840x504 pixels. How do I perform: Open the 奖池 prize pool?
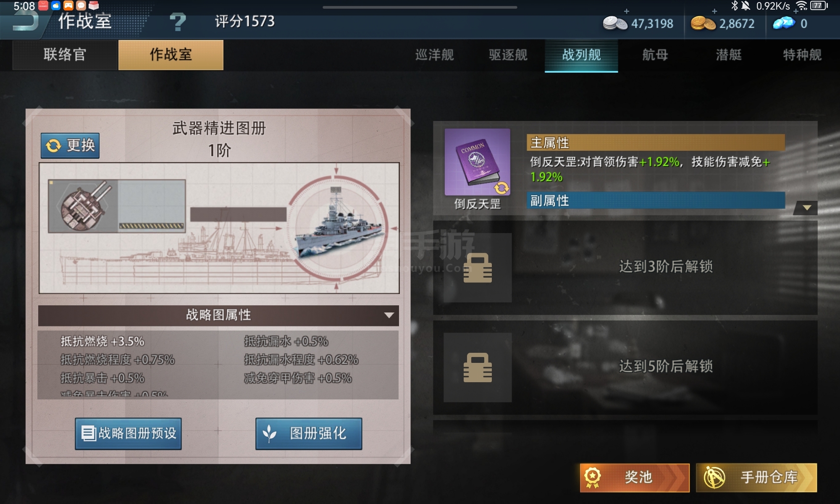(635, 478)
